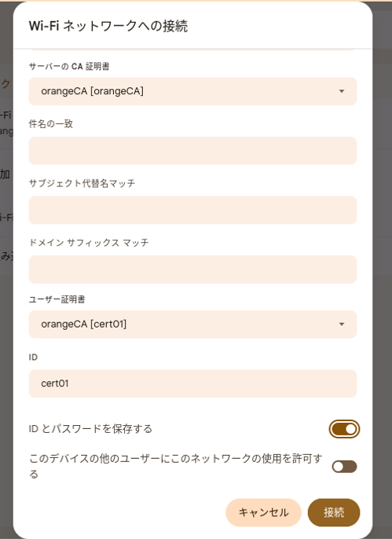Click the このデバイスの他のユーザー permission label text

pyautogui.click(x=175, y=467)
